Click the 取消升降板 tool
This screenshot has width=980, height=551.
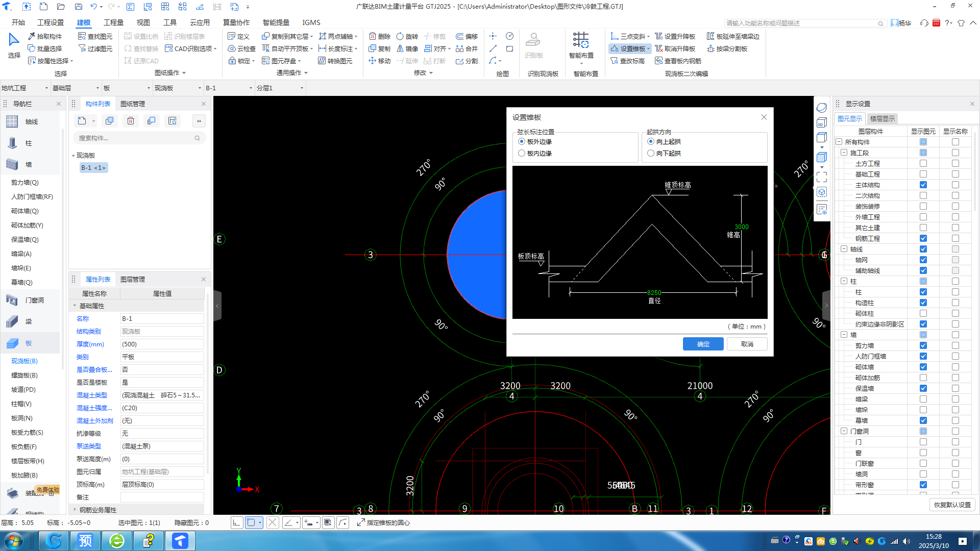675,48
